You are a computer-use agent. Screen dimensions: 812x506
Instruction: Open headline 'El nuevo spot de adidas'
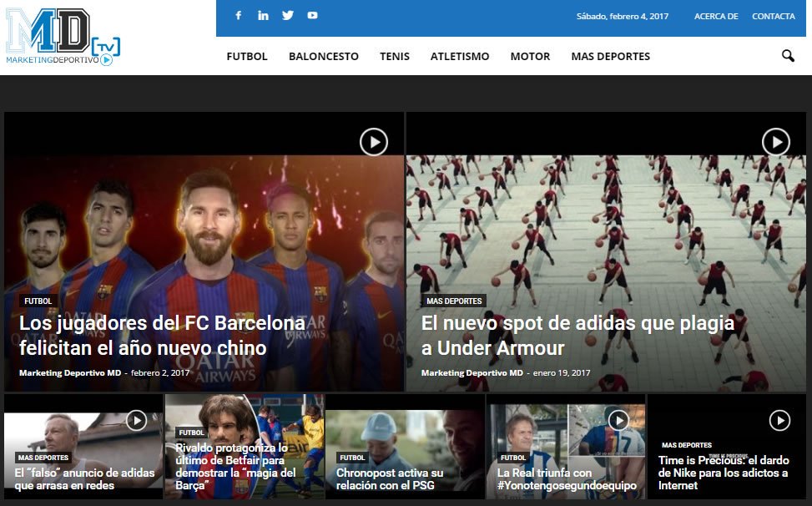click(578, 336)
